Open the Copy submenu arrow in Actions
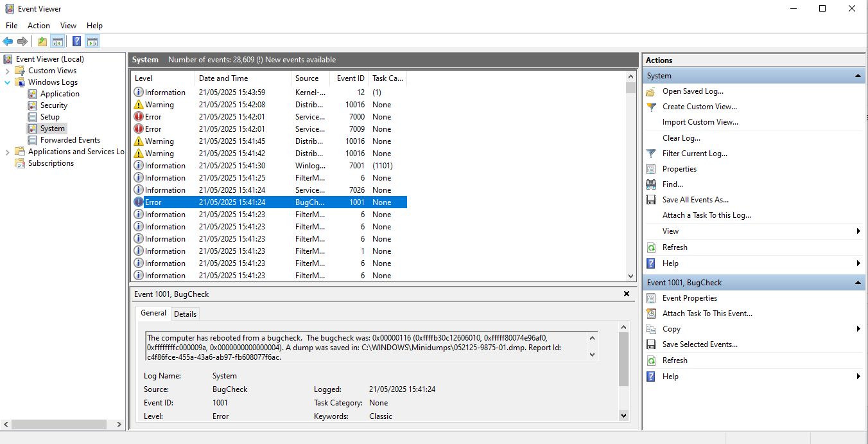 coord(858,329)
